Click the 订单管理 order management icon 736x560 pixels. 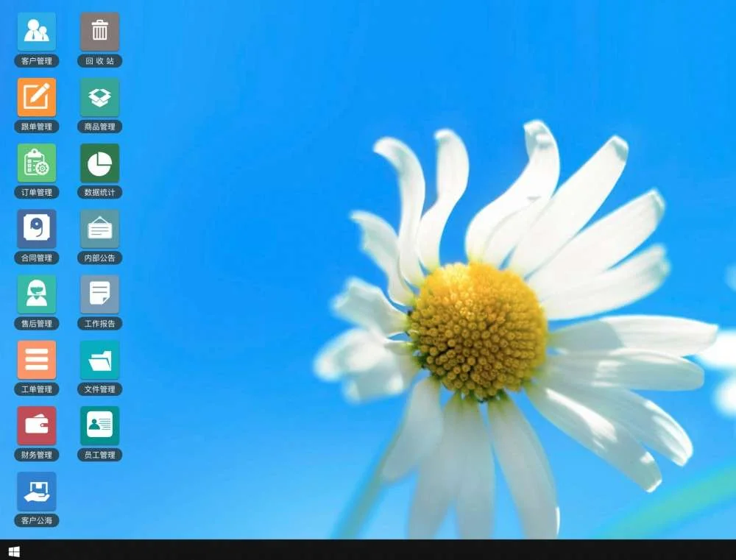pos(36,163)
